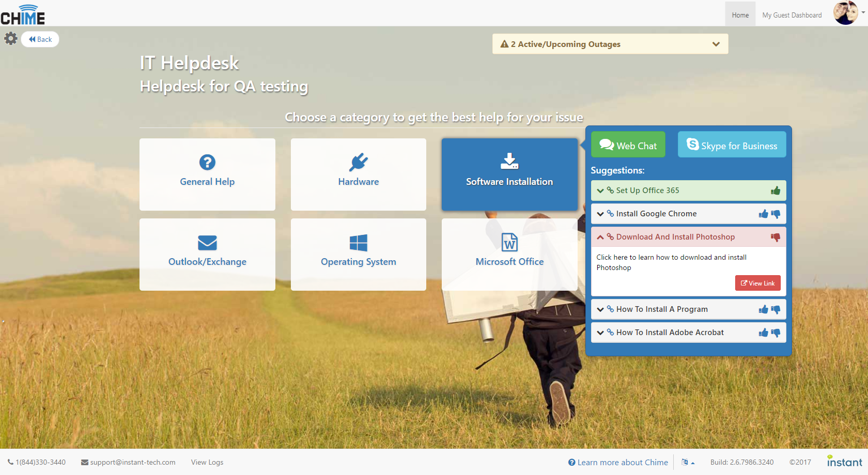
Task: Dislike How To Install A Program
Action: coord(776,310)
